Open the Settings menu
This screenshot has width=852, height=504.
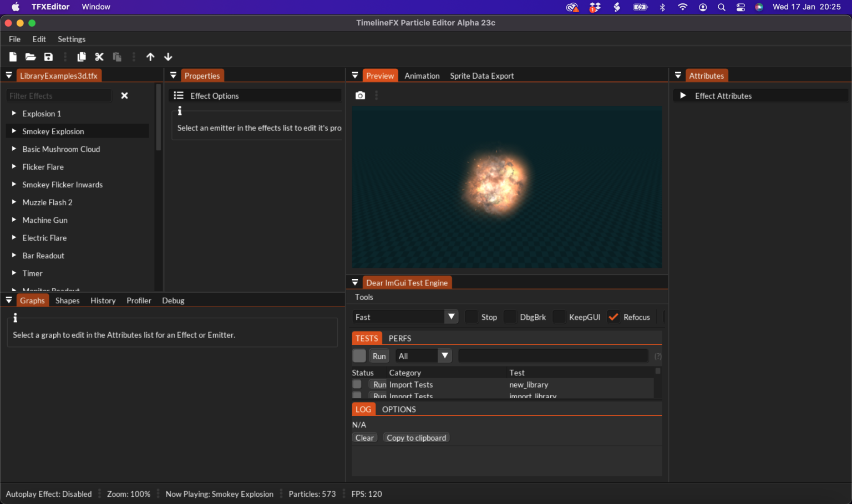[x=72, y=39]
